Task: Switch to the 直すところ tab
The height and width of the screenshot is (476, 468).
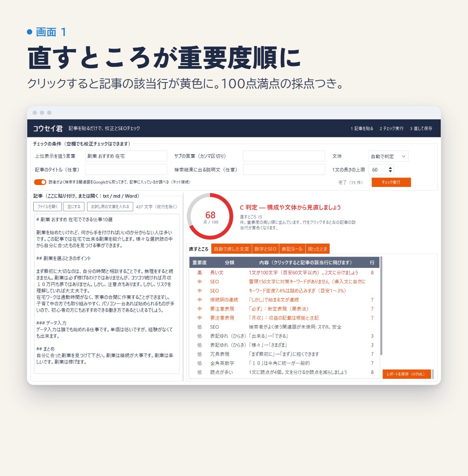Action: tap(199, 249)
